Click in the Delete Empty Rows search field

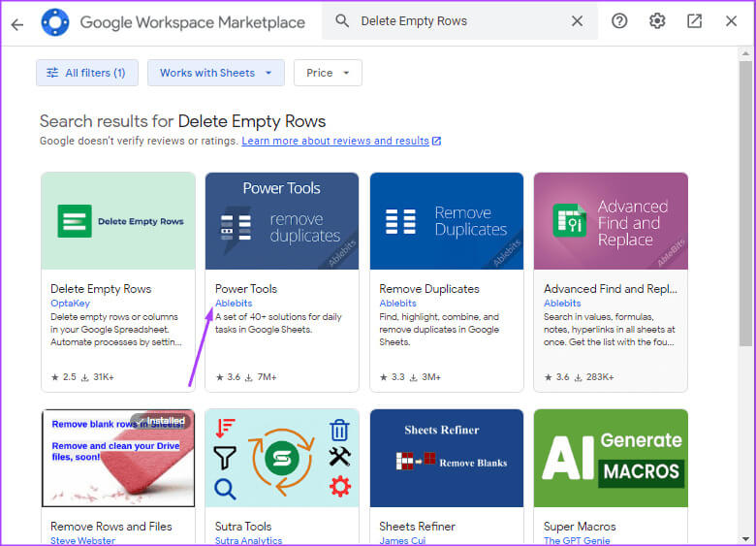(456, 21)
